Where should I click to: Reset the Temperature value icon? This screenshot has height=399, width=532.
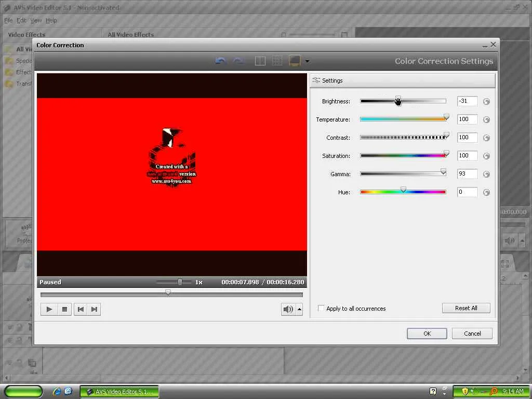tap(486, 120)
